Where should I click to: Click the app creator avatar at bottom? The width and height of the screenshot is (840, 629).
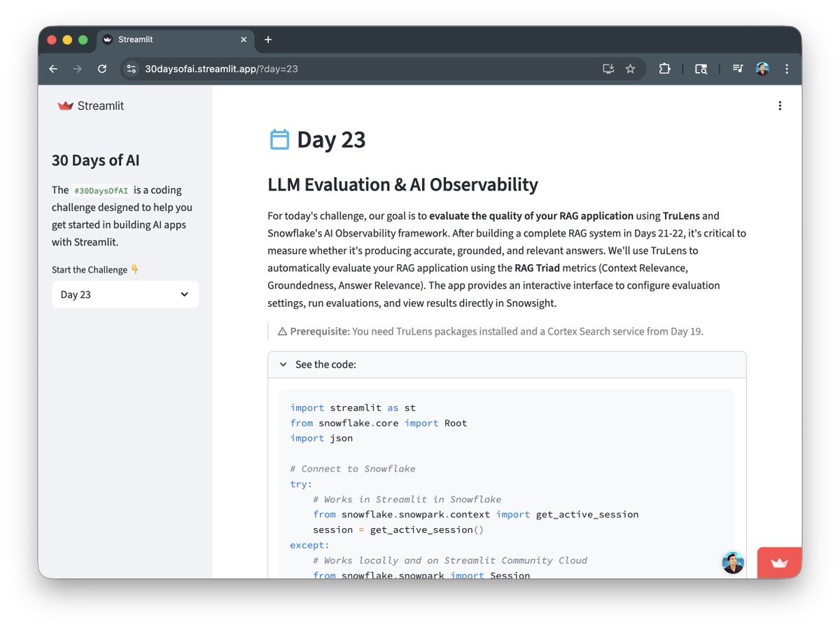[733, 562]
